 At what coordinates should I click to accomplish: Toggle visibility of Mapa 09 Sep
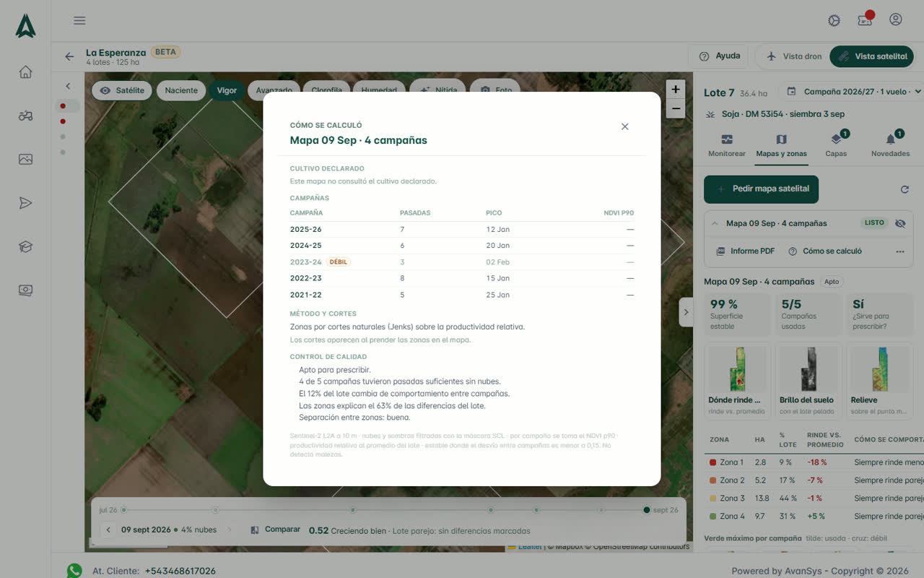pos(899,223)
